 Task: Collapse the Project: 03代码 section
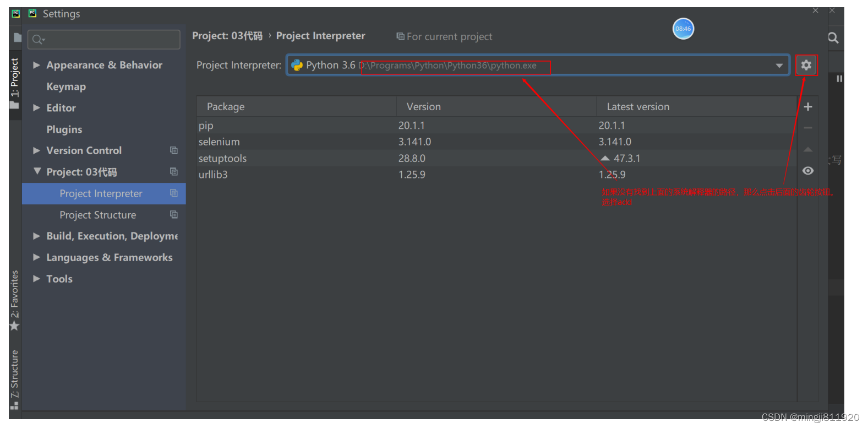(37, 171)
